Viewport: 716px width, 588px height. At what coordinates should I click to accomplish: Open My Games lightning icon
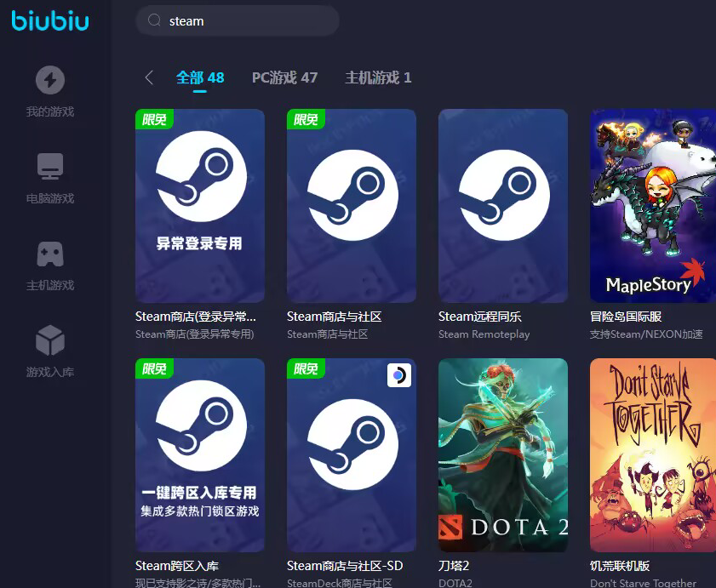(x=50, y=80)
